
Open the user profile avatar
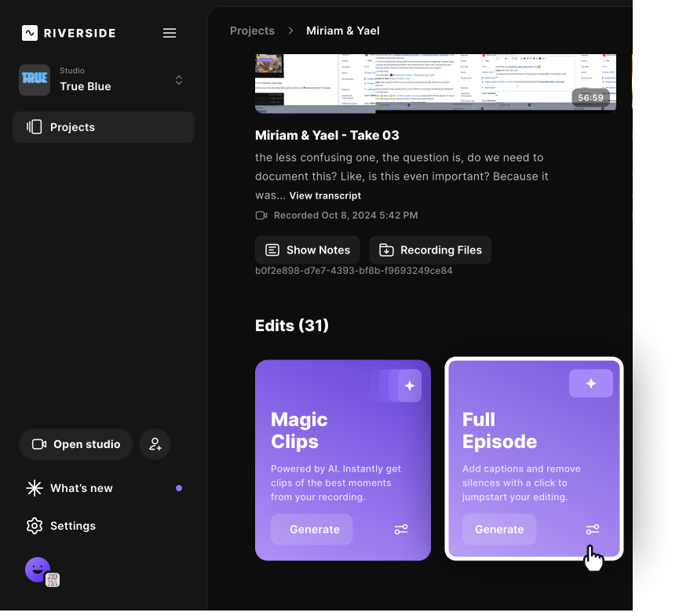[38, 570]
